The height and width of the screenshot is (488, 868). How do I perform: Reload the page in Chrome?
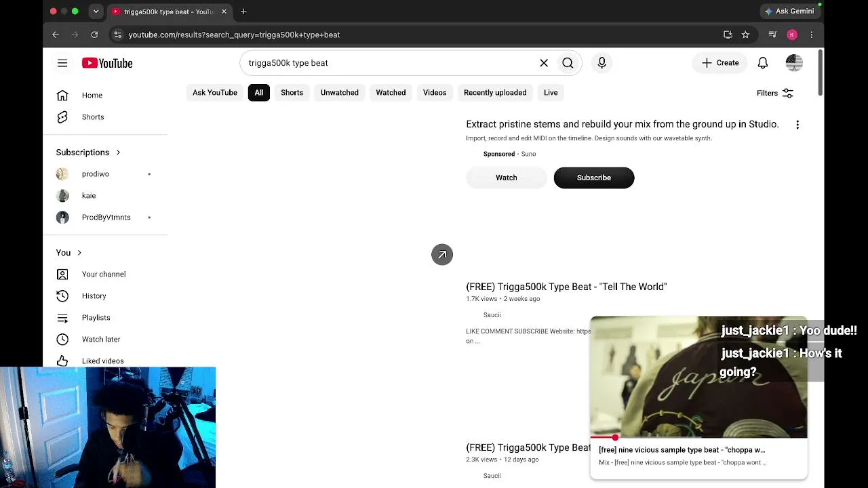(x=94, y=35)
